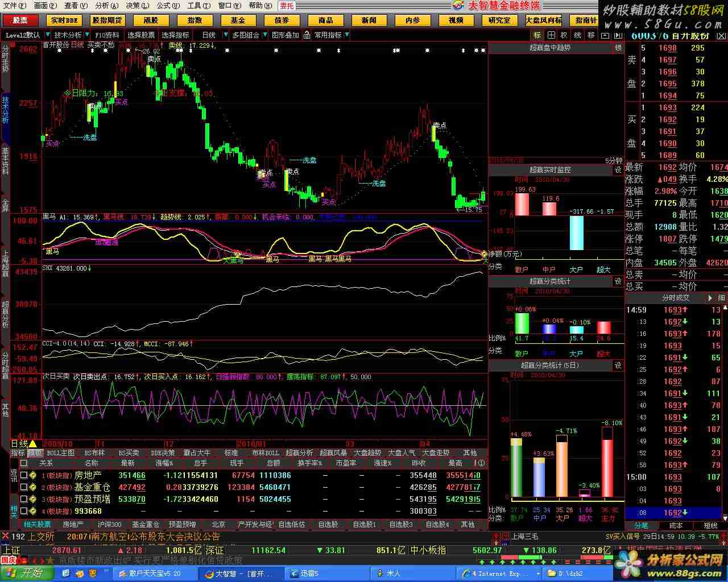Screen dimensions: 728x582
Task: Open the 技术分析 dropdown arrow
Action: [86, 35]
